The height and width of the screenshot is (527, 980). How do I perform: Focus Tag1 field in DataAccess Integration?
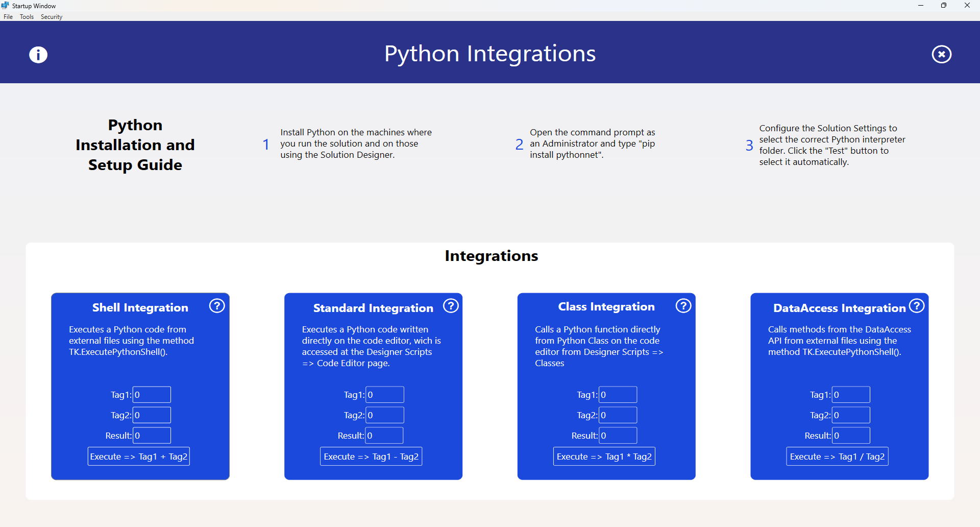pyautogui.click(x=851, y=395)
